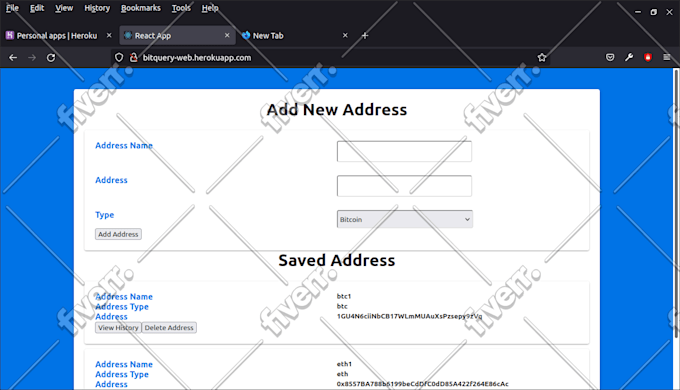Close the Personal apps Heroku tab
The height and width of the screenshot is (390, 680).
(109, 35)
